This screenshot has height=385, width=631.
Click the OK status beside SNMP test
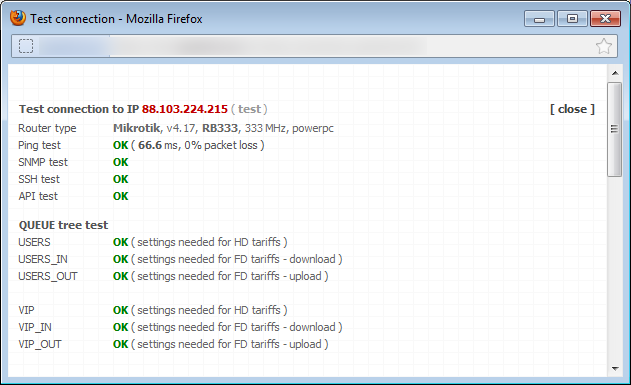click(121, 162)
